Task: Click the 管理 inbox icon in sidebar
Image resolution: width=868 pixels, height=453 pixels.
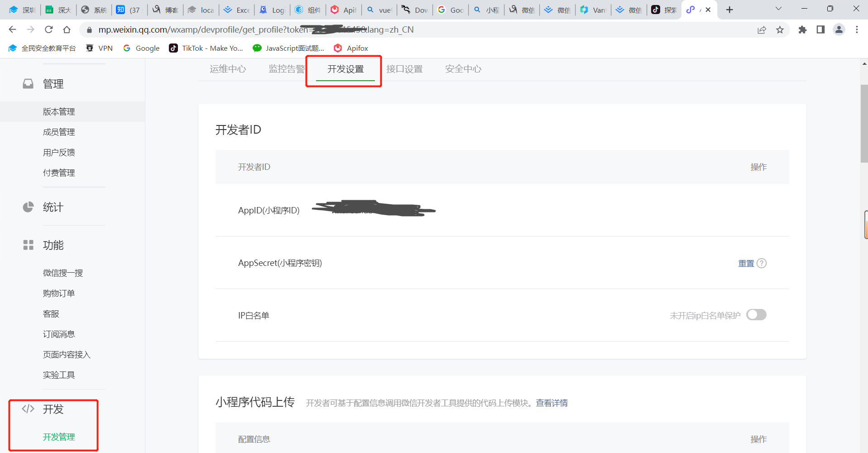Action: click(28, 84)
